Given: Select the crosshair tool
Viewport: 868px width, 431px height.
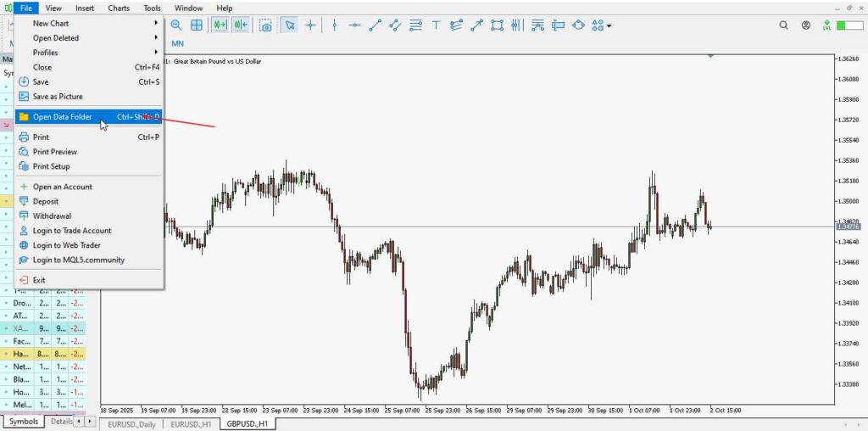Looking at the screenshot, I should point(310,25).
